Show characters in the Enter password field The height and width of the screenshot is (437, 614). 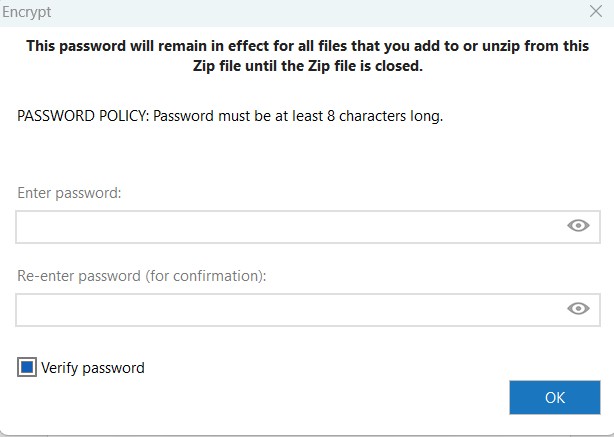tap(578, 226)
